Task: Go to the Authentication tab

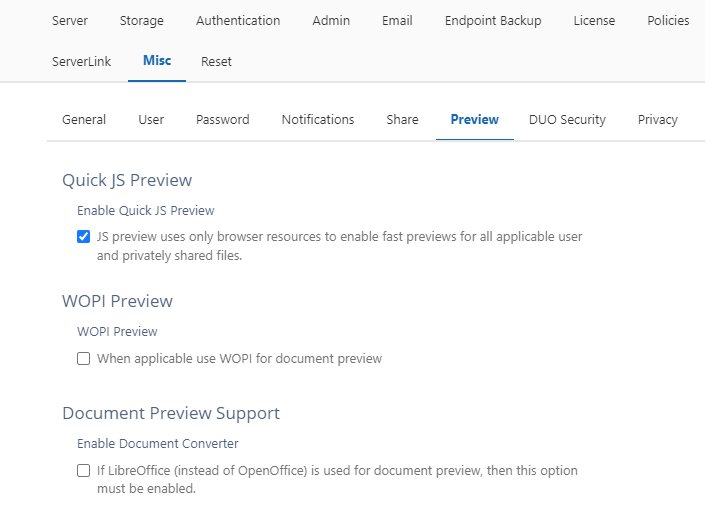Action: tap(238, 20)
